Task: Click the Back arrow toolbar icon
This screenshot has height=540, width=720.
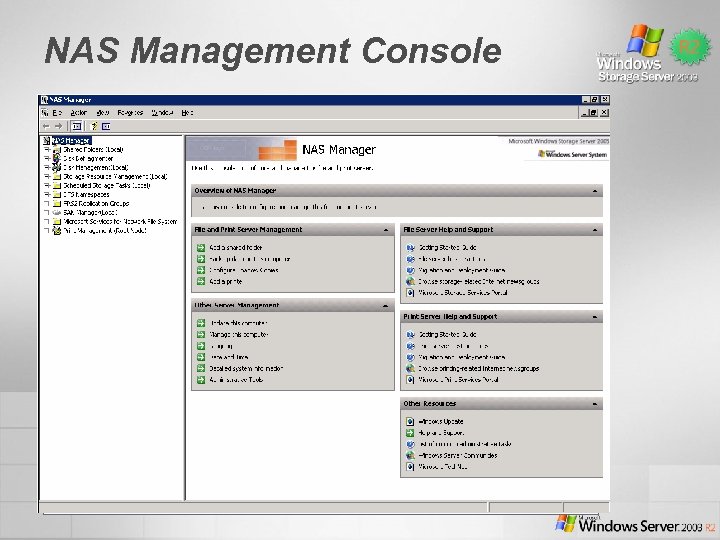Action: [x=46, y=126]
